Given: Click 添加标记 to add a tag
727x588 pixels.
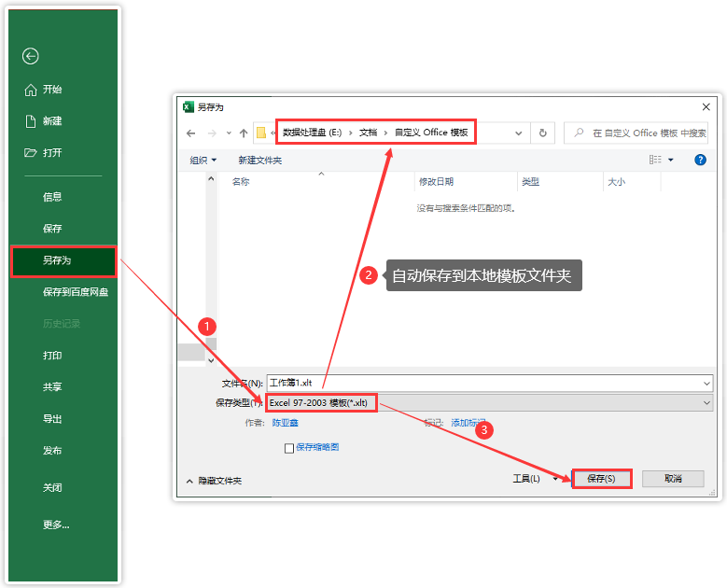Looking at the screenshot, I should pos(468,423).
